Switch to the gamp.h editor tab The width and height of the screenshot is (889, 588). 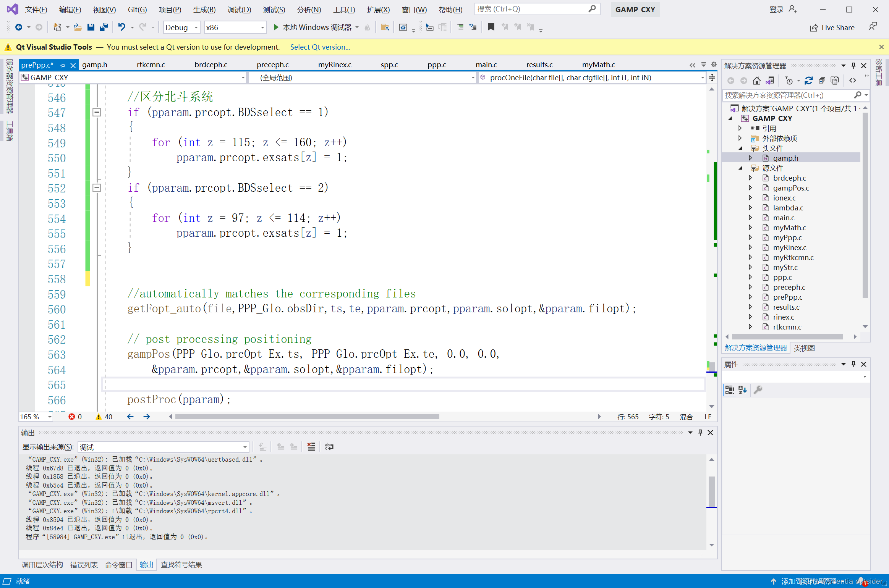(94, 65)
